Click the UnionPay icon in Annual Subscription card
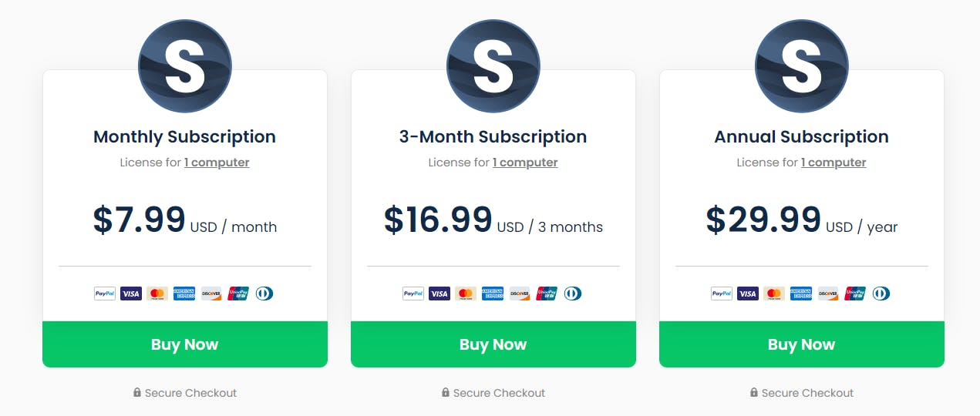Screen dimensions: 980x416 coord(855,294)
